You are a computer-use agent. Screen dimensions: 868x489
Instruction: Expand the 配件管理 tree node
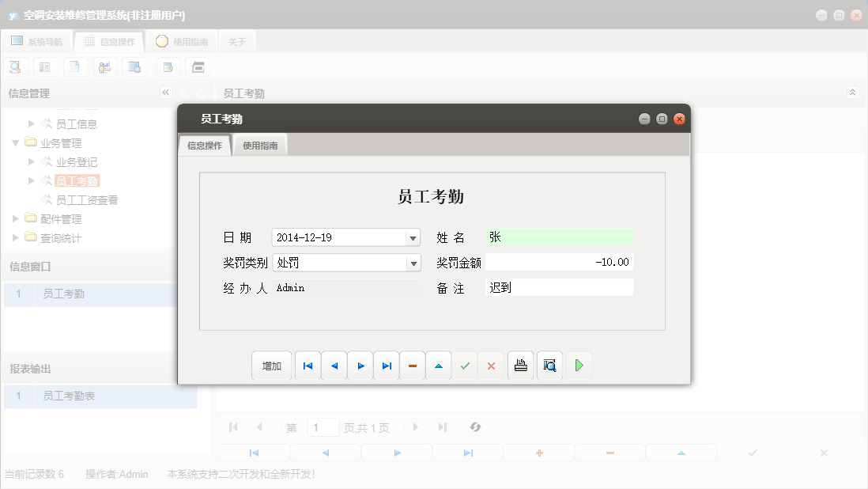point(14,218)
